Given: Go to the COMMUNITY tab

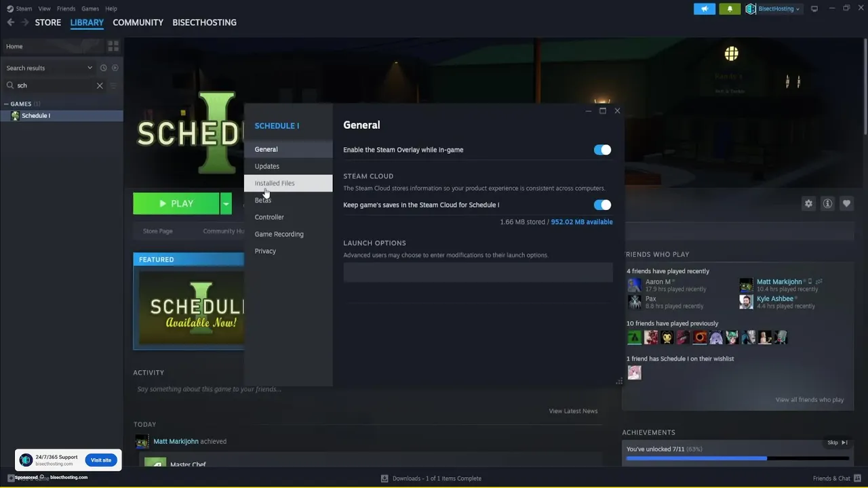Looking at the screenshot, I should (x=138, y=22).
